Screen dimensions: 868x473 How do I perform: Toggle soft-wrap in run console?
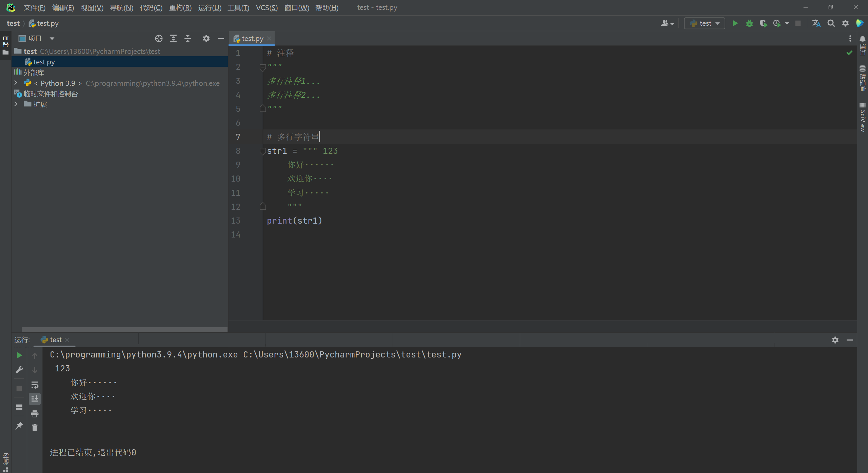(x=35, y=385)
